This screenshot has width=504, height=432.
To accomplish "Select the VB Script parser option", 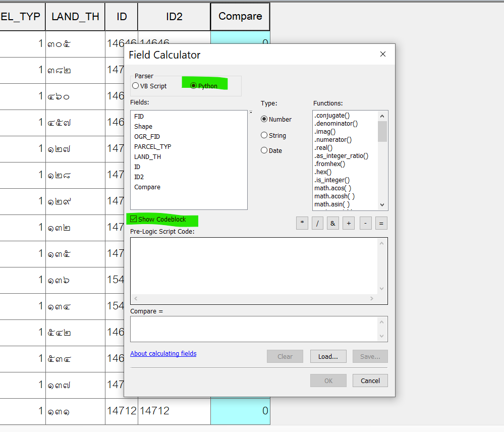I will [136, 86].
